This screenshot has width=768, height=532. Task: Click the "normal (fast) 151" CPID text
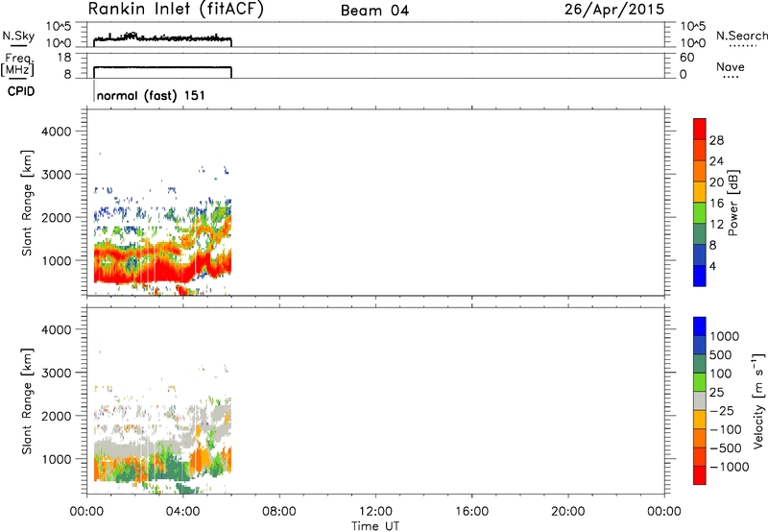(151, 95)
